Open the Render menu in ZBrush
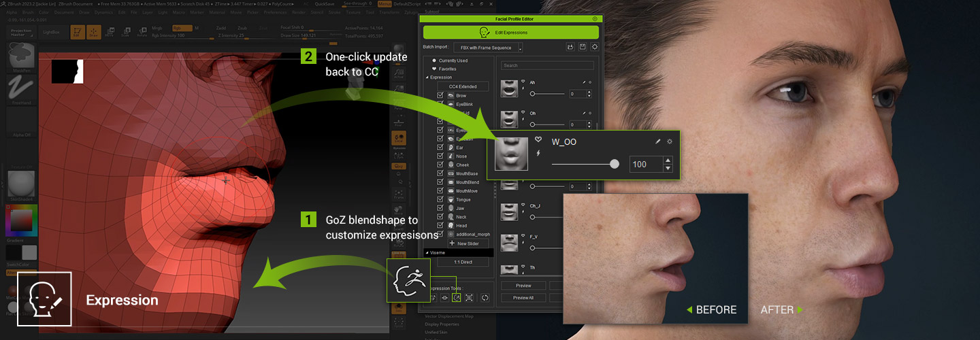980x340 pixels. tap(298, 12)
